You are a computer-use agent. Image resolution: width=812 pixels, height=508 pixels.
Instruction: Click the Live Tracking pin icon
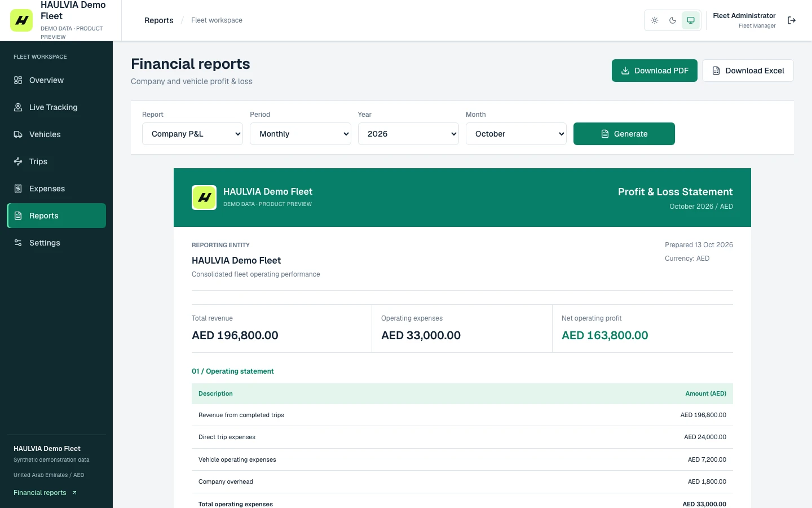pyautogui.click(x=18, y=107)
